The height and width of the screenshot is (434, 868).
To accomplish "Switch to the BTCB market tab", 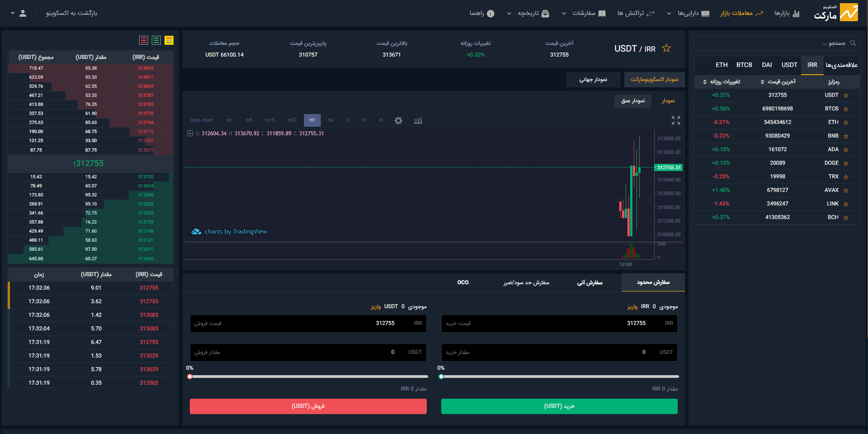I will pyautogui.click(x=744, y=65).
